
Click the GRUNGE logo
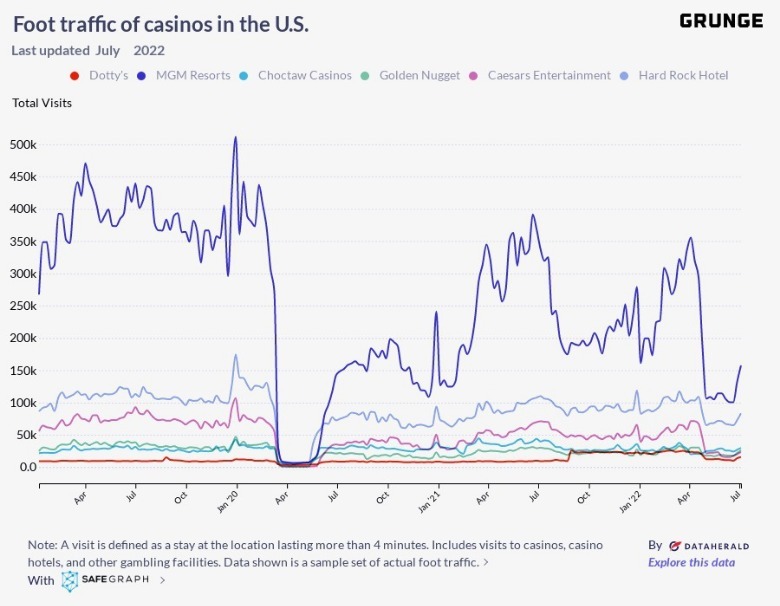pos(720,21)
